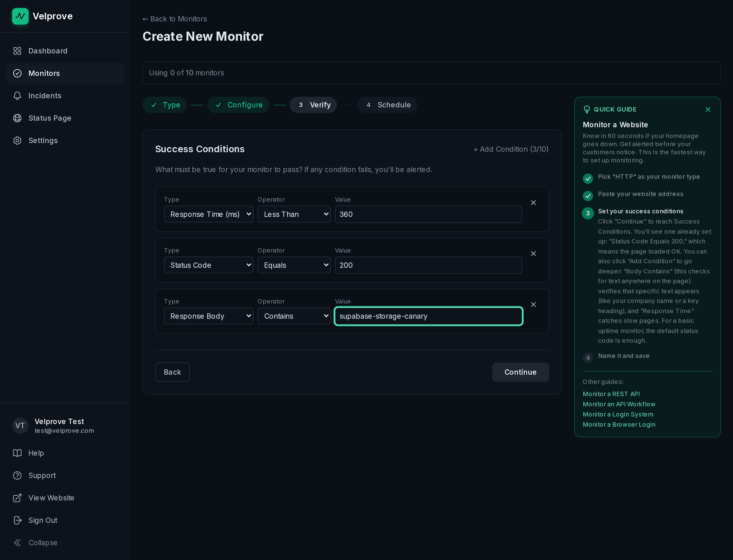Open the Equals operator dropdown
Screen dimensions: 733x560
point(294,265)
